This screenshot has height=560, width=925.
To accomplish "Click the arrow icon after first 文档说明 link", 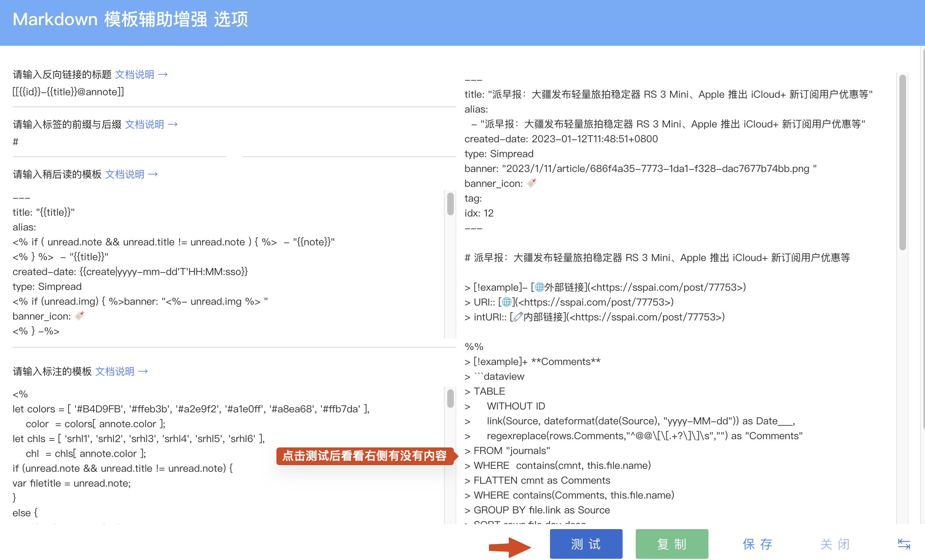I will pyautogui.click(x=164, y=74).
